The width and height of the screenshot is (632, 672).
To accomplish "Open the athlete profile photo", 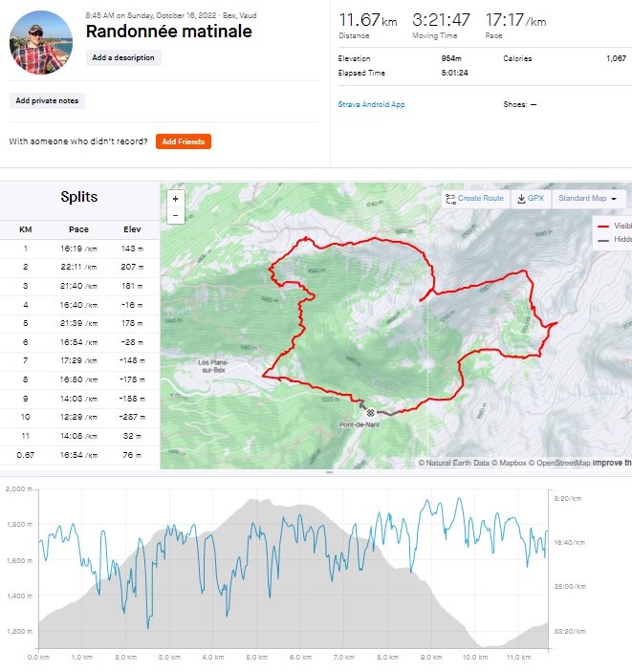I will click(41, 42).
